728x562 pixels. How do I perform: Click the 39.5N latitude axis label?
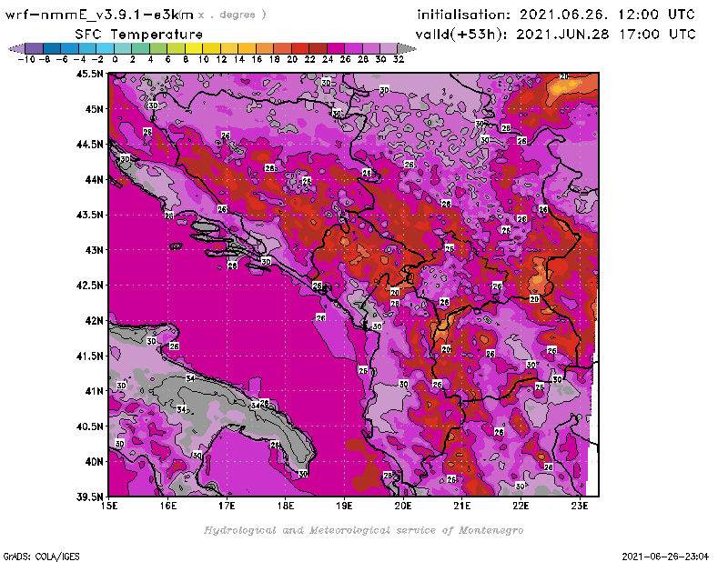[x=89, y=497]
